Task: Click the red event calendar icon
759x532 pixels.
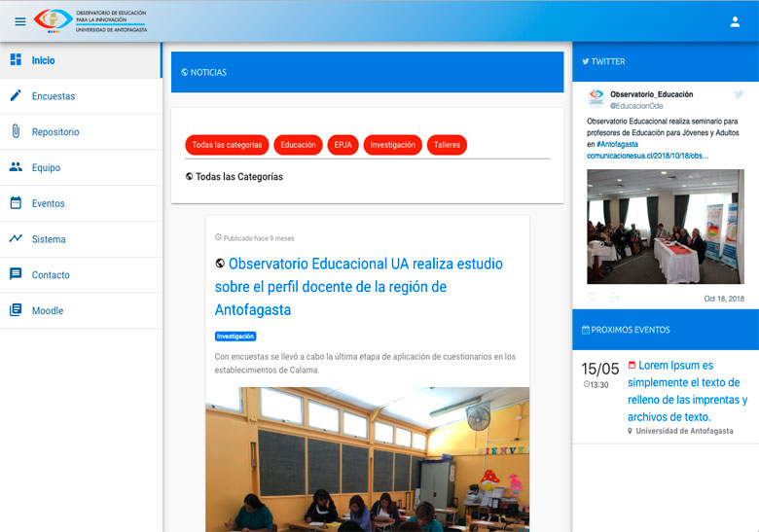Action: point(632,365)
